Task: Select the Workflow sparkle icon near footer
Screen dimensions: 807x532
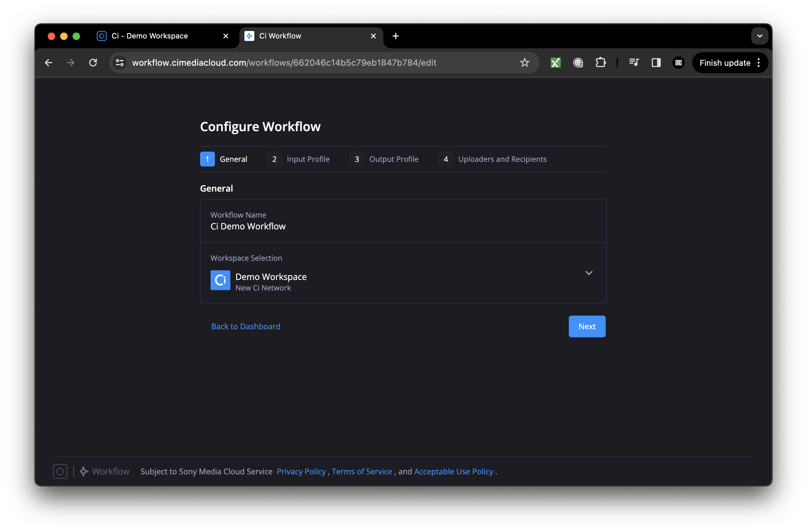Action: pos(83,471)
